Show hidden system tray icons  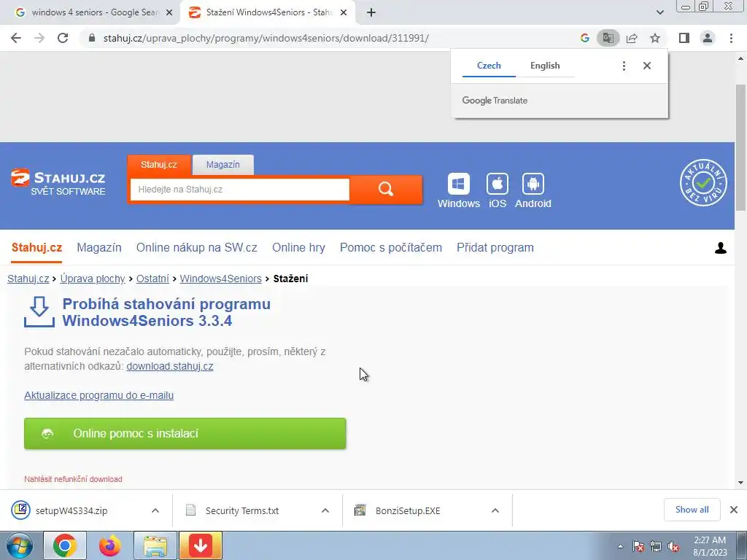point(620,546)
